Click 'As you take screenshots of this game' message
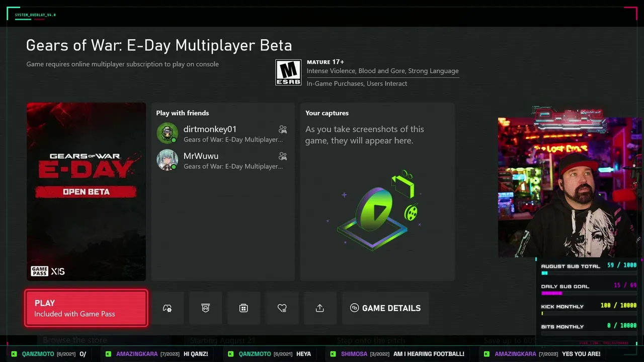The image size is (644, 362). point(365,135)
